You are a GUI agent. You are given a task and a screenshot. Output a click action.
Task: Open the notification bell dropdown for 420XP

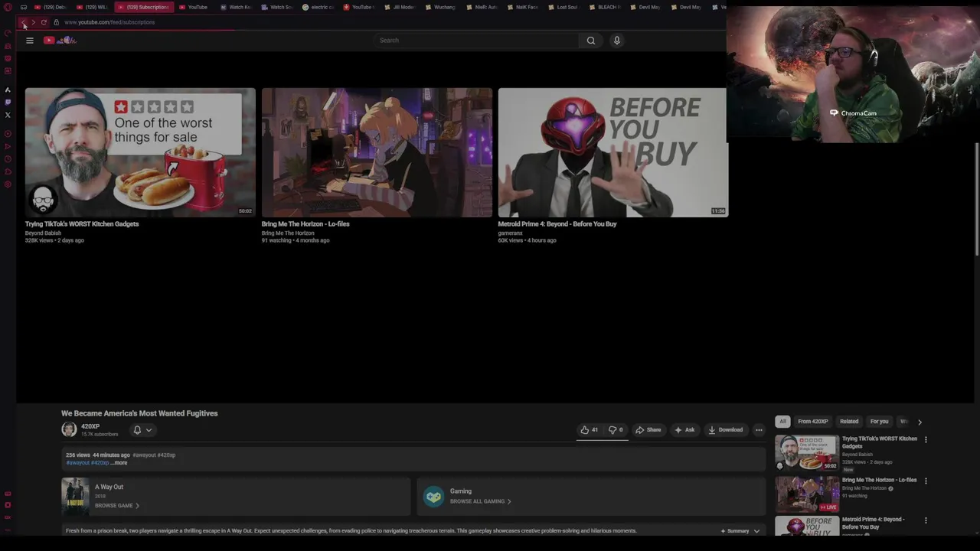142,430
